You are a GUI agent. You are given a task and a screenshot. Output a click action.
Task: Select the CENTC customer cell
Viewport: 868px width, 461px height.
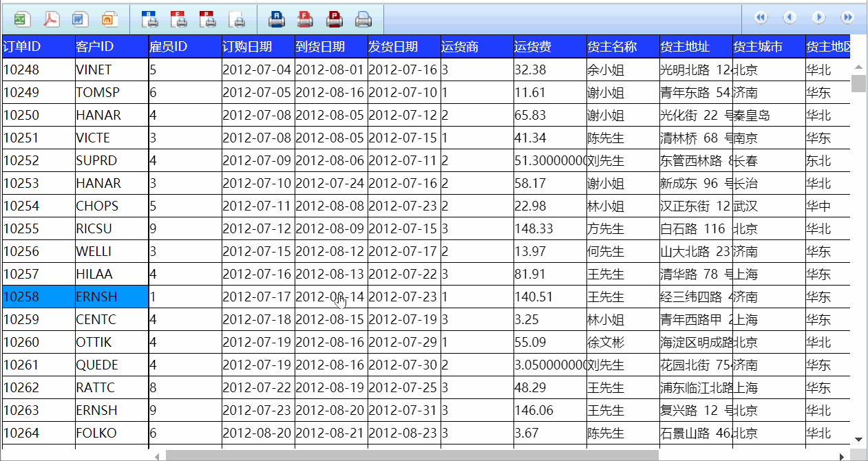[112, 319]
